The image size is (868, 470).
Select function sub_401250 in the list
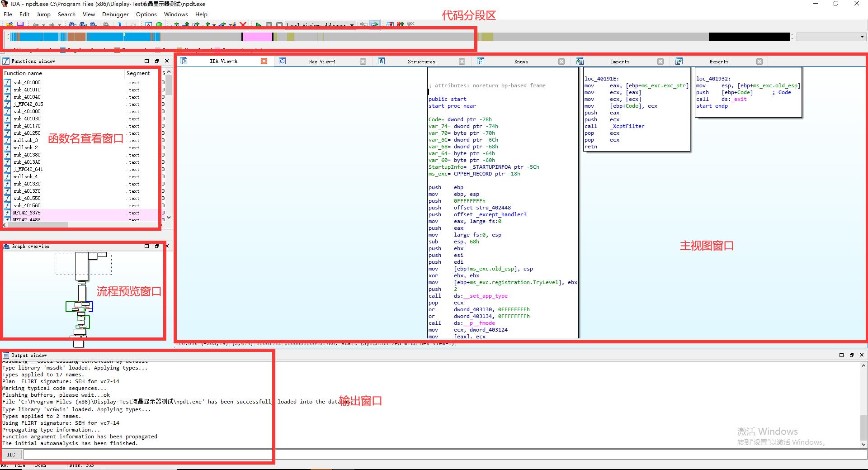27,133
